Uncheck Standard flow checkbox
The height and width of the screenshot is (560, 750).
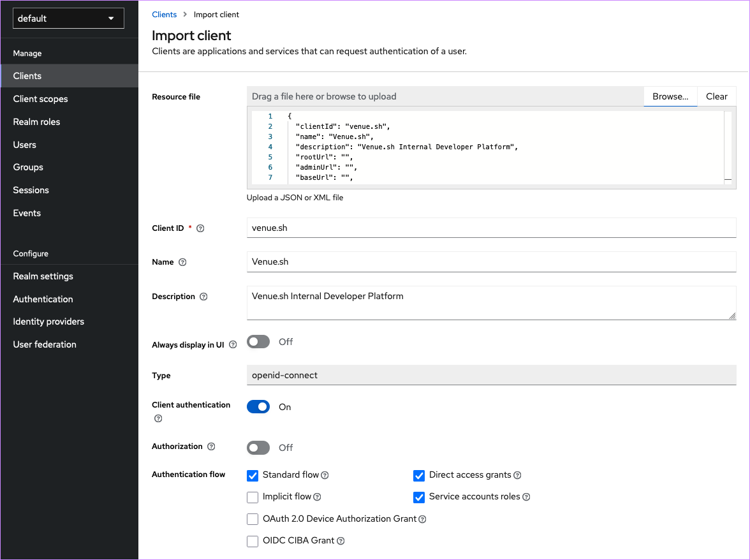tap(253, 475)
